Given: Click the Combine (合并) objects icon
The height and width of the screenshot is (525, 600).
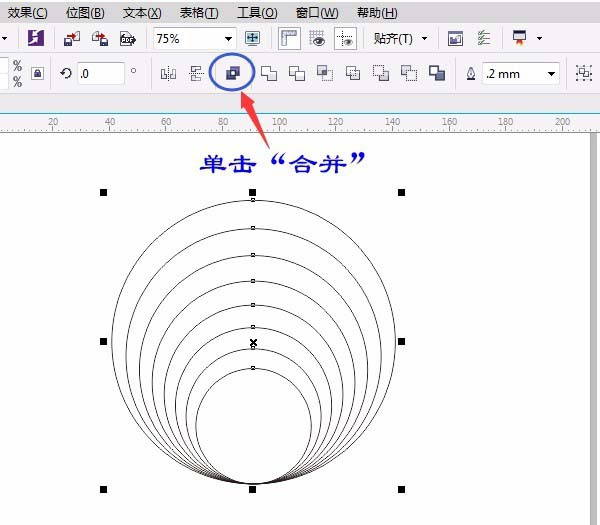Looking at the screenshot, I should [232, 73].
